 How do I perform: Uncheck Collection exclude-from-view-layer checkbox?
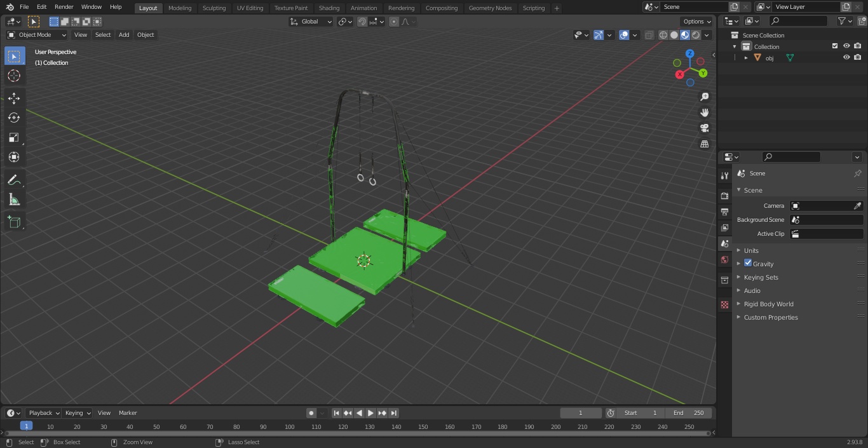click(x=835, y=46)
